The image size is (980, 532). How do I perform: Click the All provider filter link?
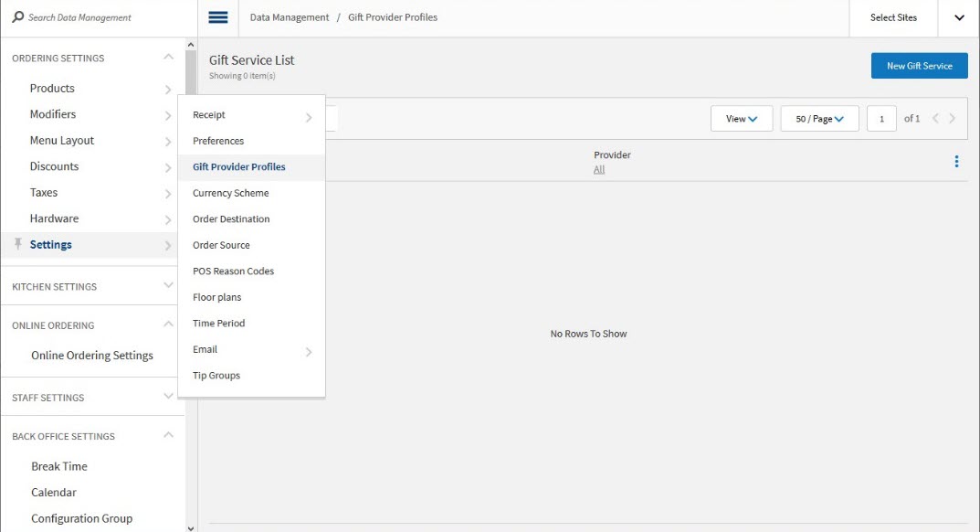click(599, 170)
